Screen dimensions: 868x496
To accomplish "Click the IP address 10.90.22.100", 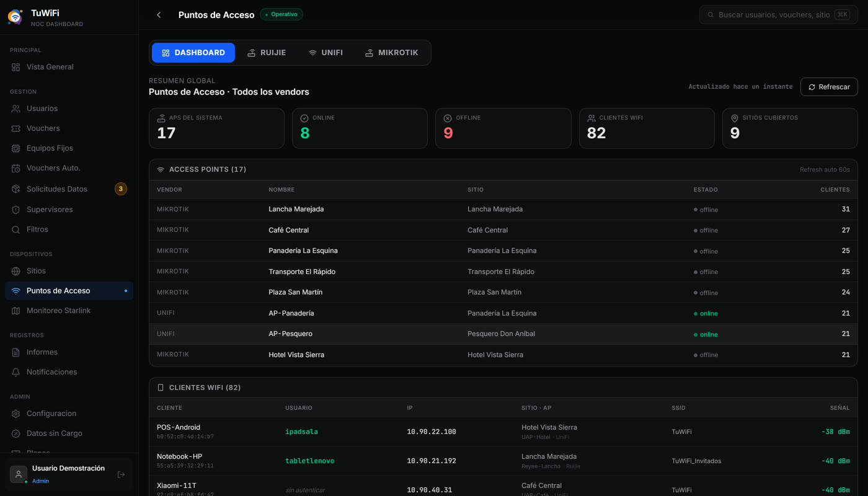I will (x=432, y=432).
